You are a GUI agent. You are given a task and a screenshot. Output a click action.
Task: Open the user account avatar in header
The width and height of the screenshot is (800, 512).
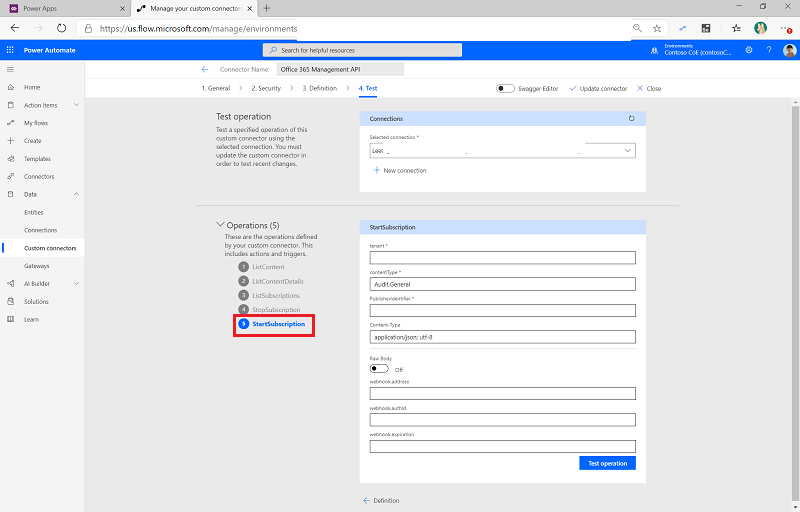(790, 50)
